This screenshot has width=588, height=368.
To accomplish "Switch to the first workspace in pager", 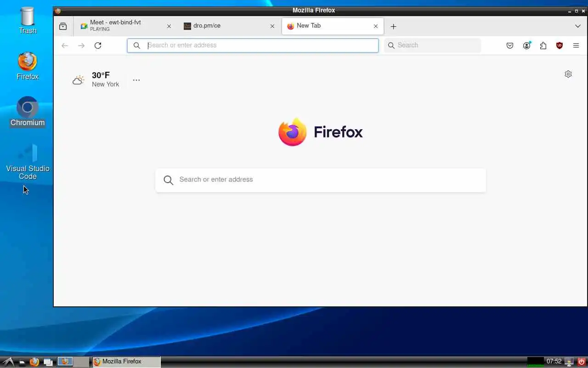I will [65, 362].
